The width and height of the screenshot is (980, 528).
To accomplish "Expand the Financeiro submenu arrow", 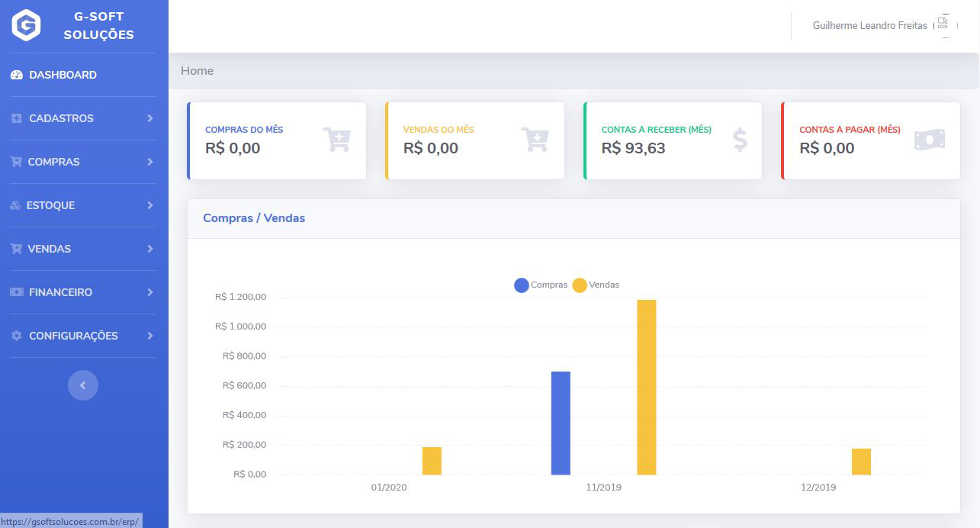I will pos(149,293).
